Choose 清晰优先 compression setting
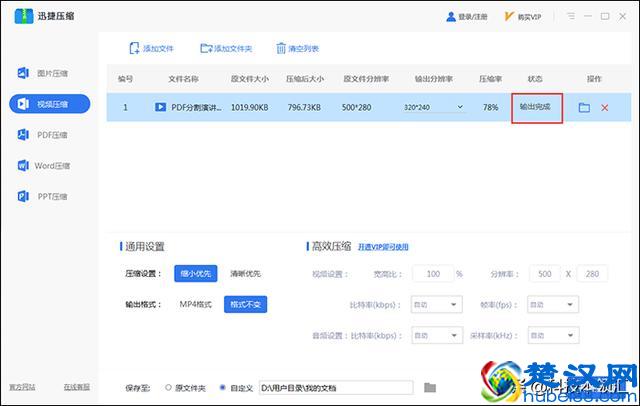 pos(245,273)
